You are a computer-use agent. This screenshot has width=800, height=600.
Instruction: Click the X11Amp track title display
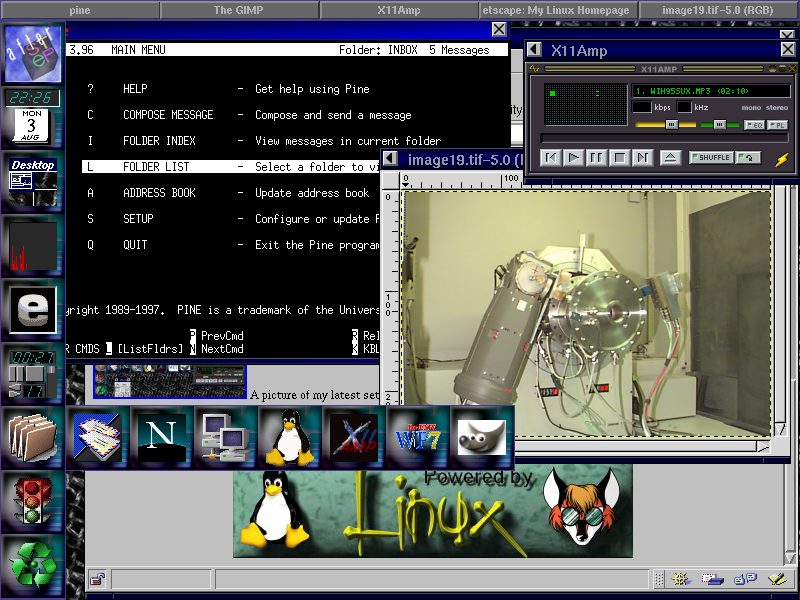(x=711, y=91)
